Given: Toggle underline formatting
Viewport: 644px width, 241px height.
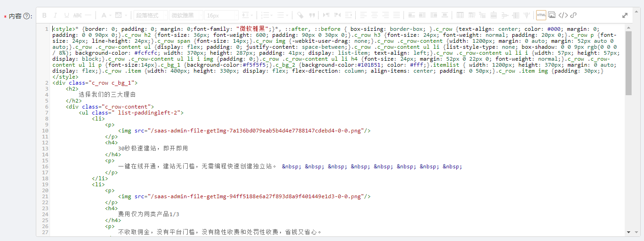Looking at the screenshot, I should [x=67, y=15].
